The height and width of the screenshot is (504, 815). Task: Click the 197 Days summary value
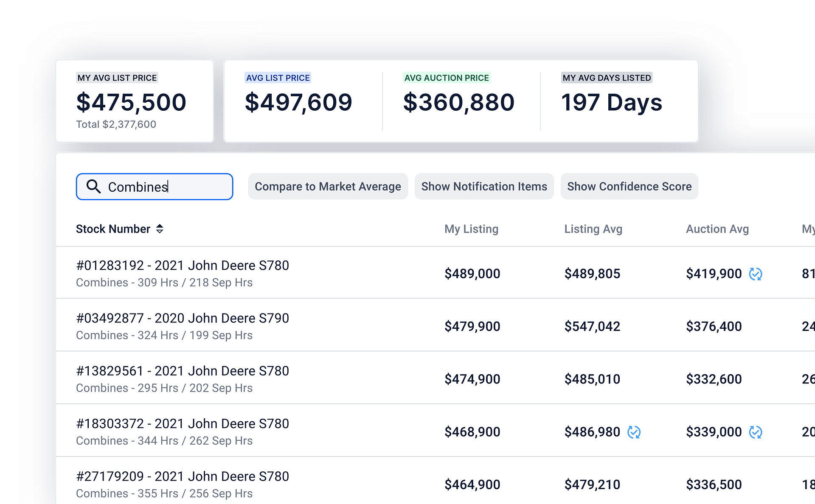click(612, 102)
